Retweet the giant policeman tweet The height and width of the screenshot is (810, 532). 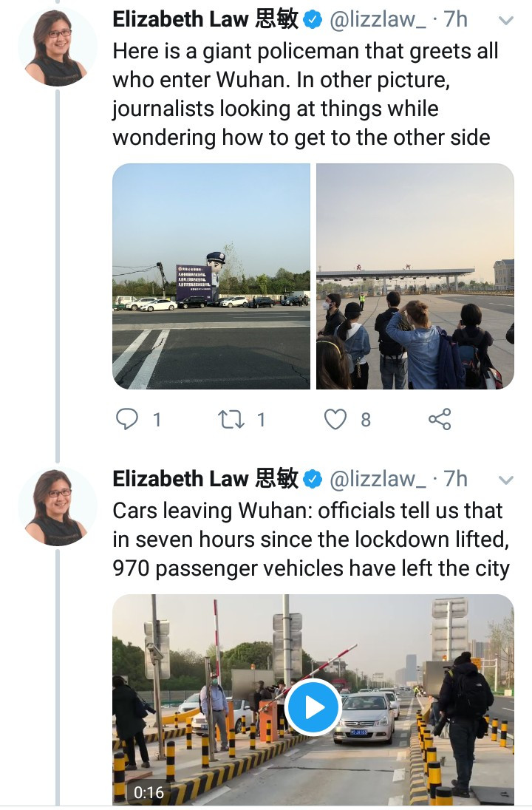(x=231, y=420)
